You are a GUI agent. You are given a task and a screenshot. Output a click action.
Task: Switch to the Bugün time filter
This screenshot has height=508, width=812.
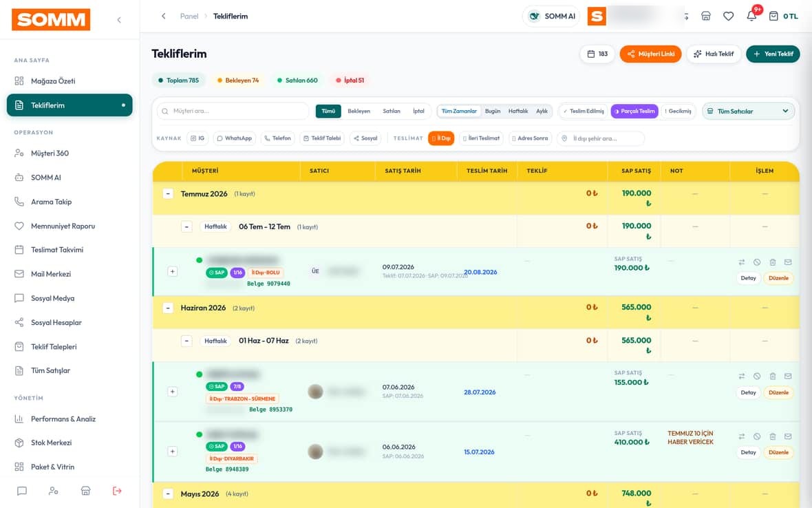coord(493,112)
